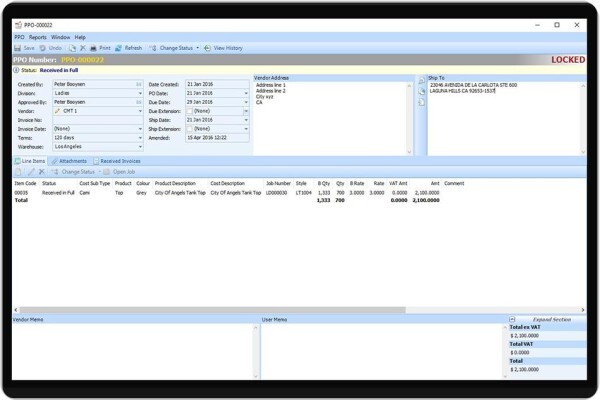
Task: Click the info icon beside Status
Action: point(16,70)
